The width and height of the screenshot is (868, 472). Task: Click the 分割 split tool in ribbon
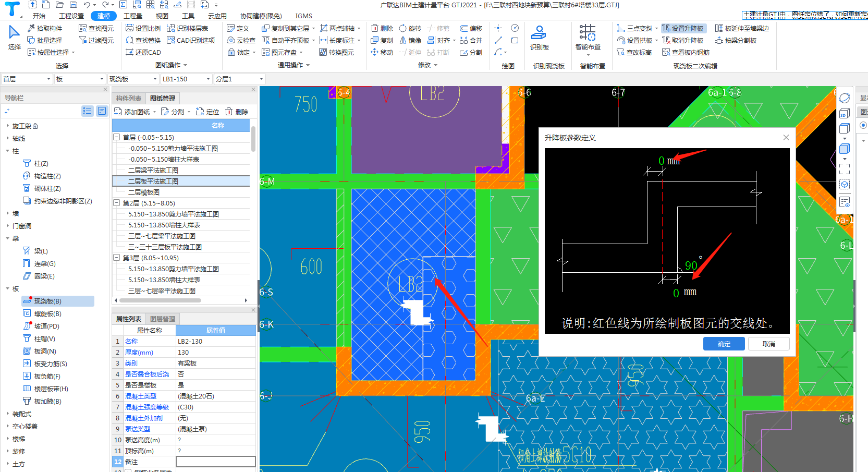tap(471, 52)
